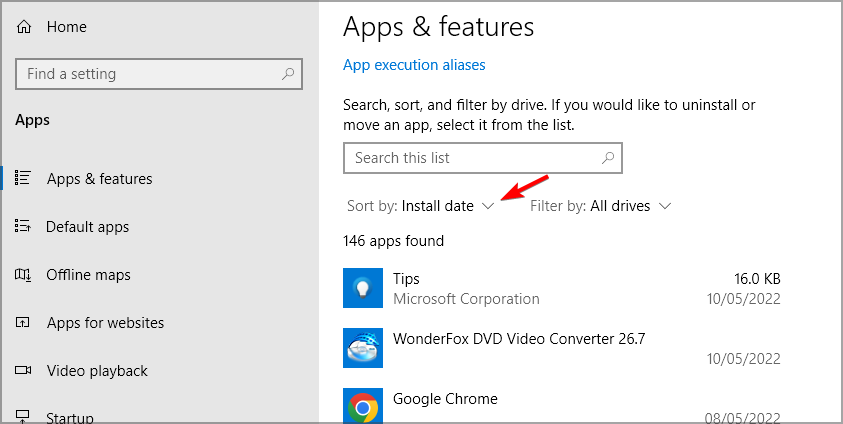Viewport: 843px width, 424px height.
Task: Select the Video playback menu entry
Action: click(97, 371)
